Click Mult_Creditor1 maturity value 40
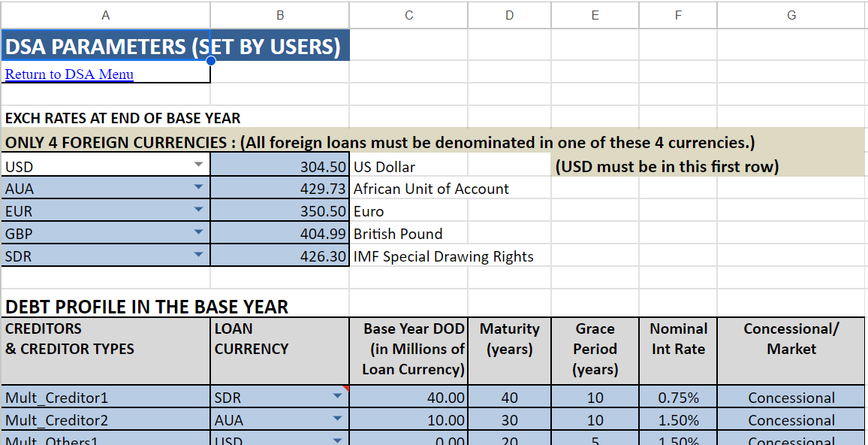The width and height of the screenshot is (868, 445). (x=509, y=398)
